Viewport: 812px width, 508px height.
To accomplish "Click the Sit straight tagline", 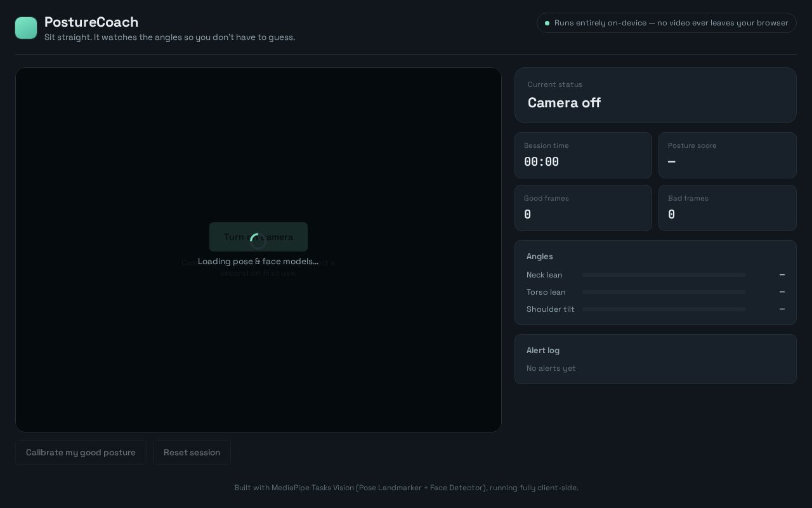I will pos(169,37).
